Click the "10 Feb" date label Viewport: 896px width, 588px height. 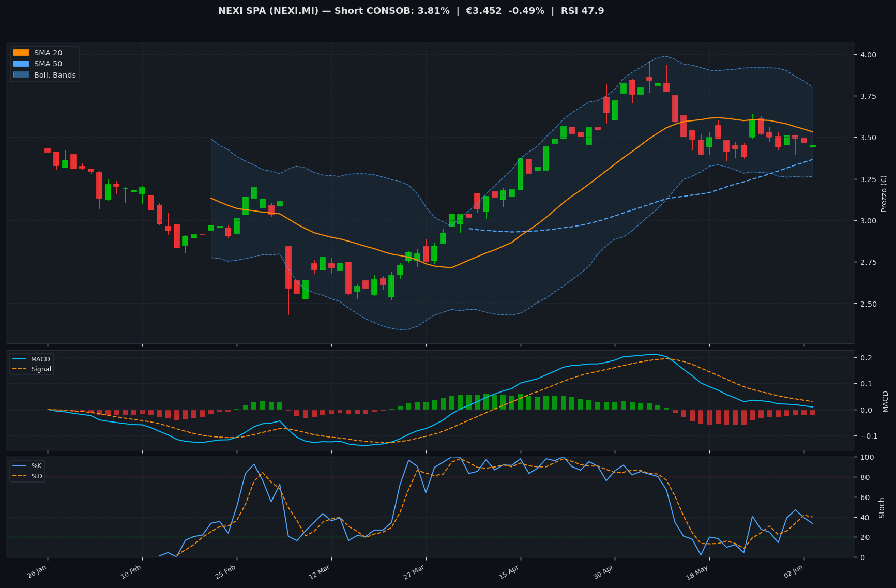(x=131, y=572)
